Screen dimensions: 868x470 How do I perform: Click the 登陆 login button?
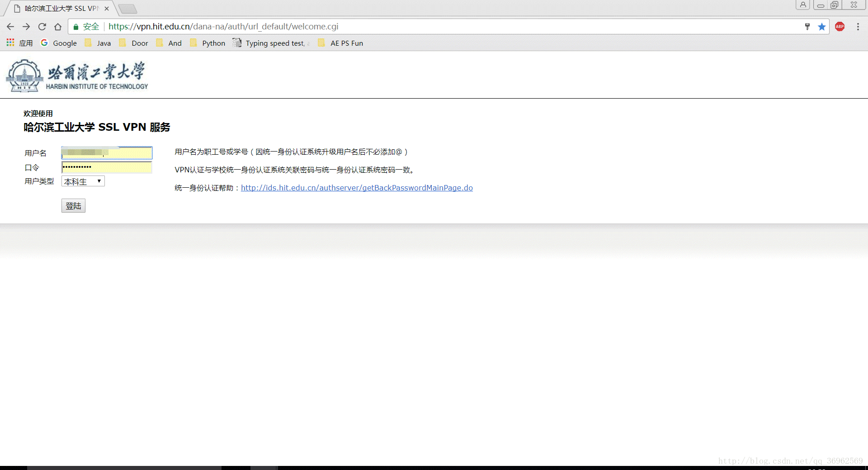pos(73,206)
